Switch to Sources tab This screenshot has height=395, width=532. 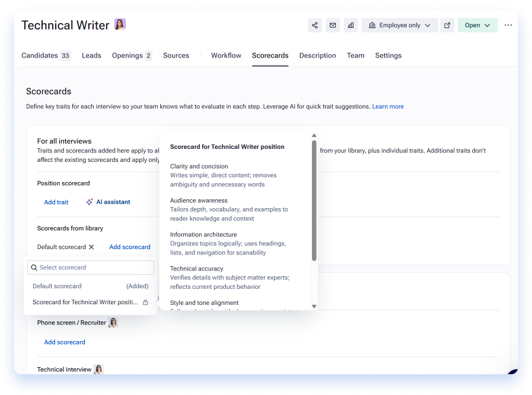(x=176, y=55)
